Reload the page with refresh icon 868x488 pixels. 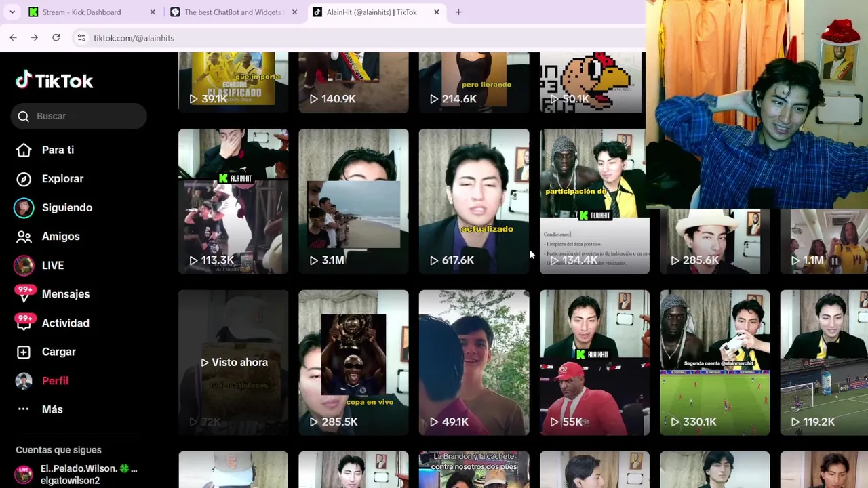click(56, 38)
